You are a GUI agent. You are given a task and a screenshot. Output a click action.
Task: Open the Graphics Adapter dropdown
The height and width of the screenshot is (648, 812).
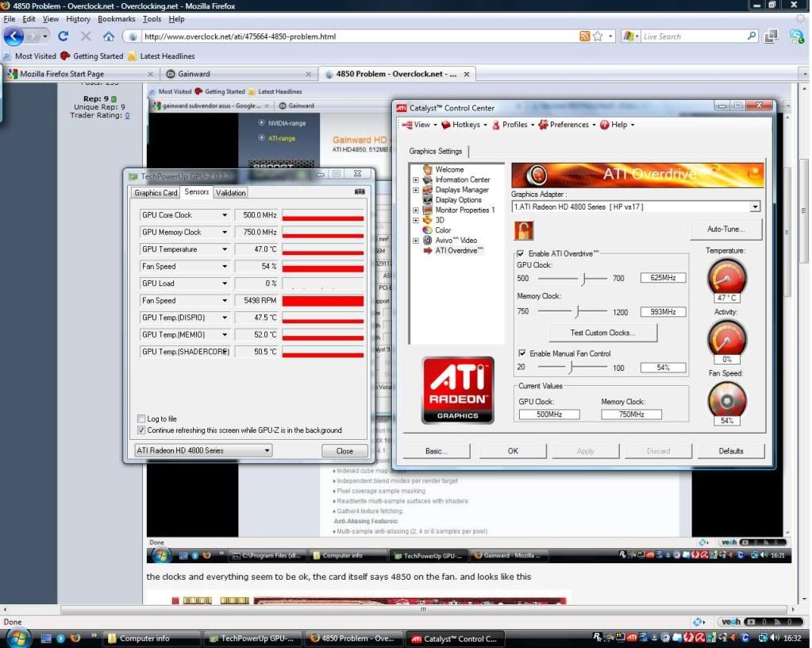[755, 206]
